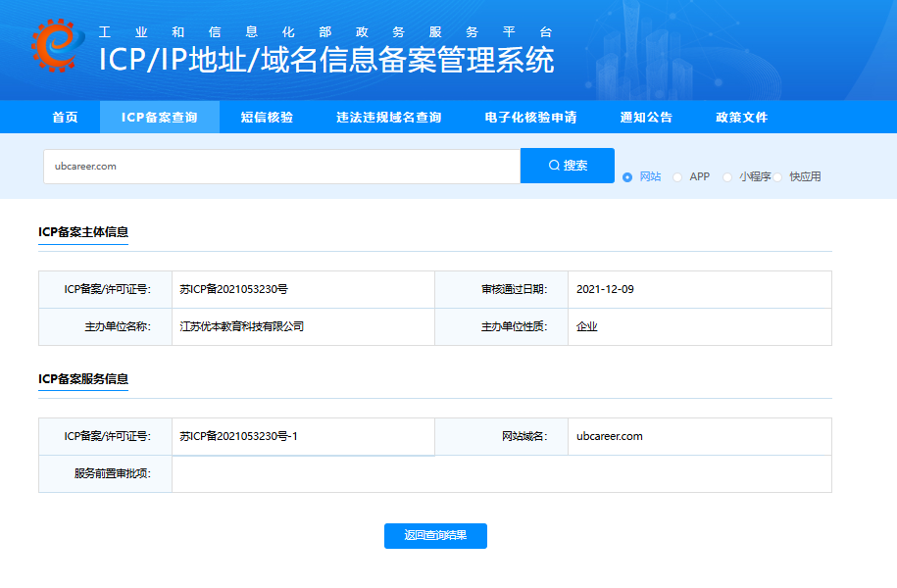Click license number 苏ICP备2021053230号
This screenshot has height=588, width=897.
(x=234, y=289)
